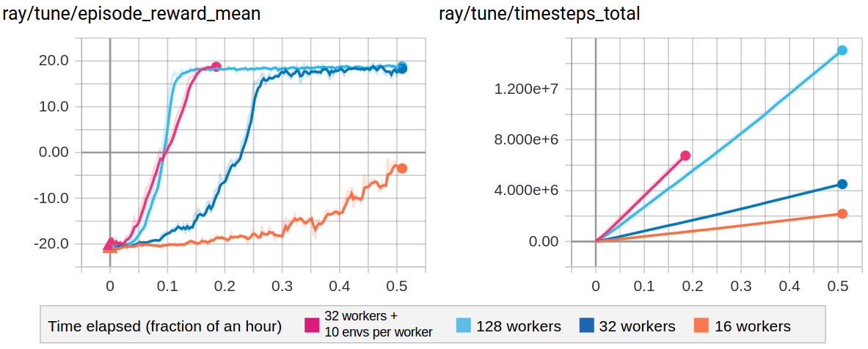
Task: Click 'Time elapsed (fraction of an hour)' text
Action: 165,326
